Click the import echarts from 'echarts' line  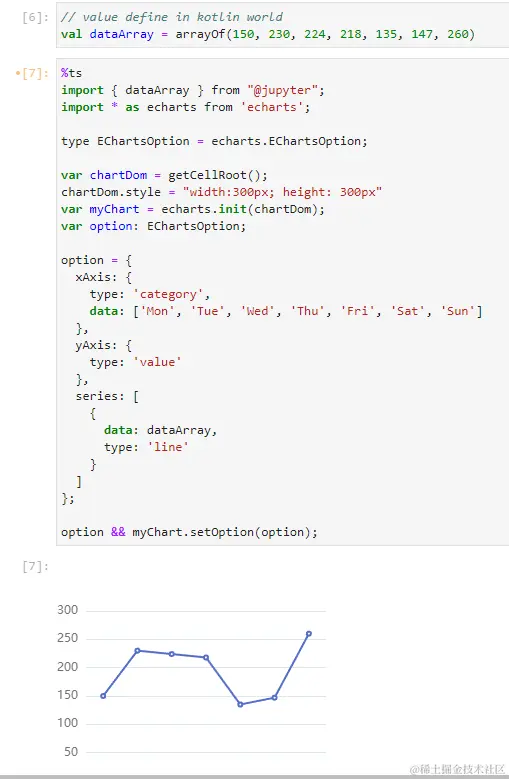[186, 107]
